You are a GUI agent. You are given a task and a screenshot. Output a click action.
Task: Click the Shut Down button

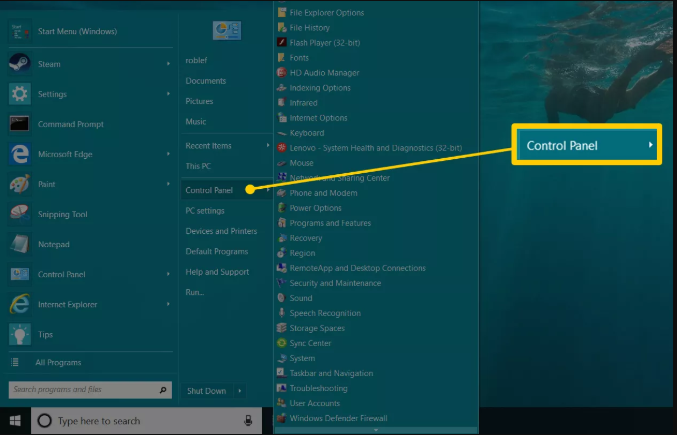coord(207,391)
